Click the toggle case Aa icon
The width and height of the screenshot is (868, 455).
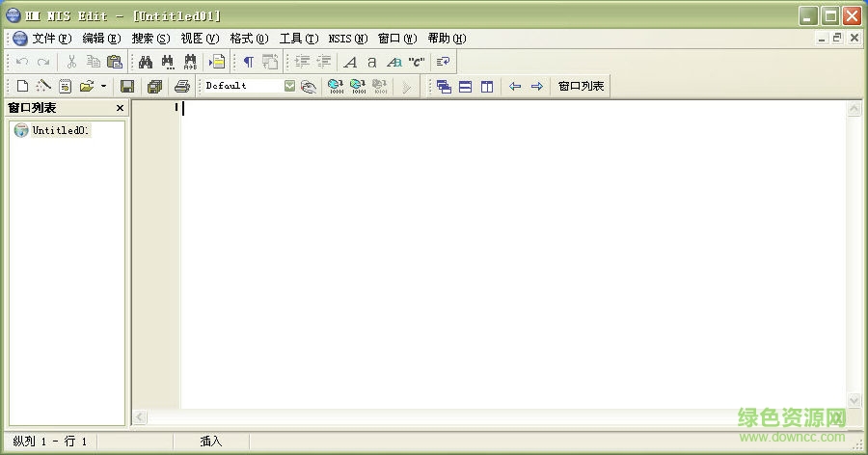click(x=394, y=62)
